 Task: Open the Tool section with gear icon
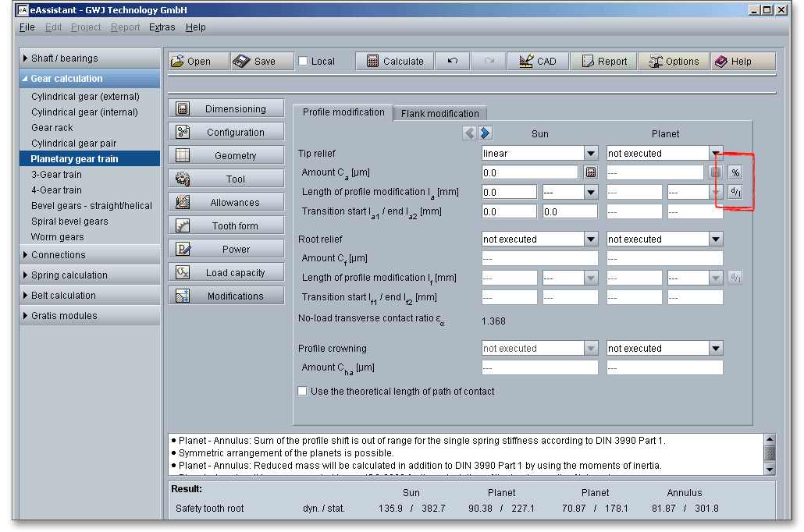click(x=226, y=179)
